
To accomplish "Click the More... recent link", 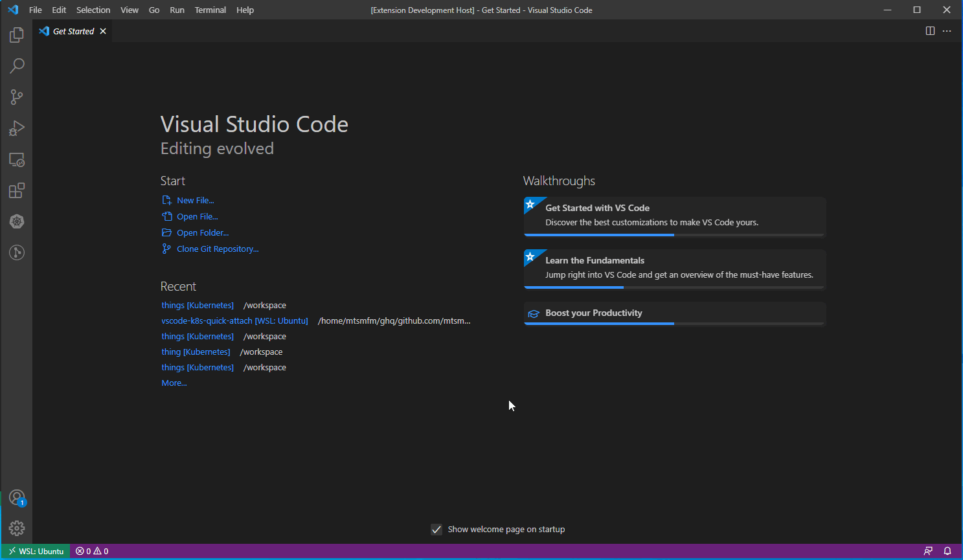I will tap(174, 383).
